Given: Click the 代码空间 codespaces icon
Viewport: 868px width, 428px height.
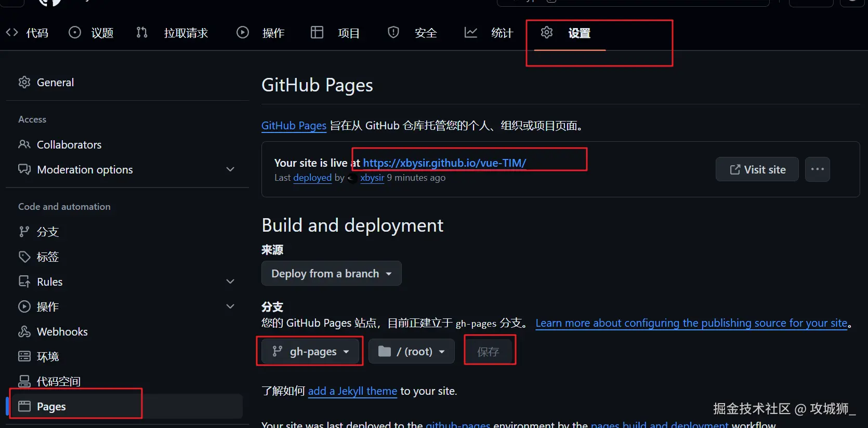Looking at the screenshot, I should 24,381.
